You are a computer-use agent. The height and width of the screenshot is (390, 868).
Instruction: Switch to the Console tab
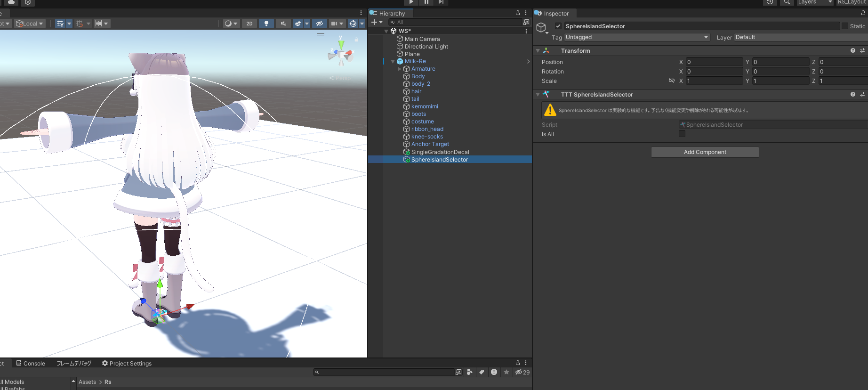point(31,364)
